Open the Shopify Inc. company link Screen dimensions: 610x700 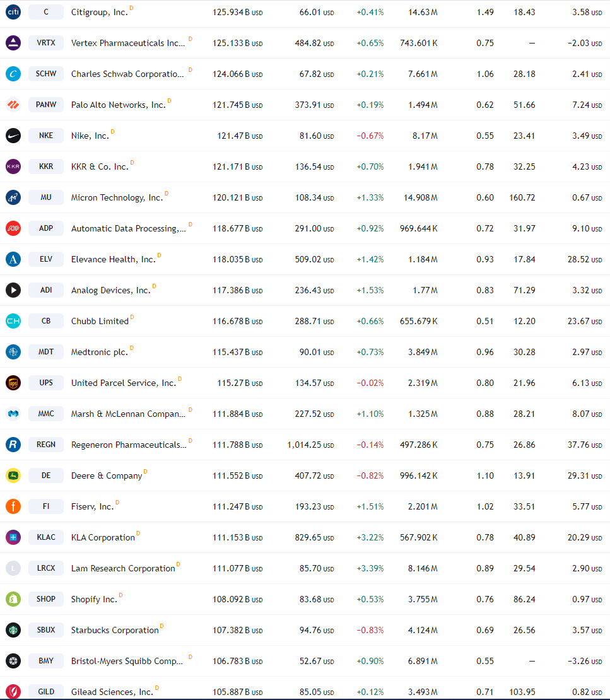point(94,600)
